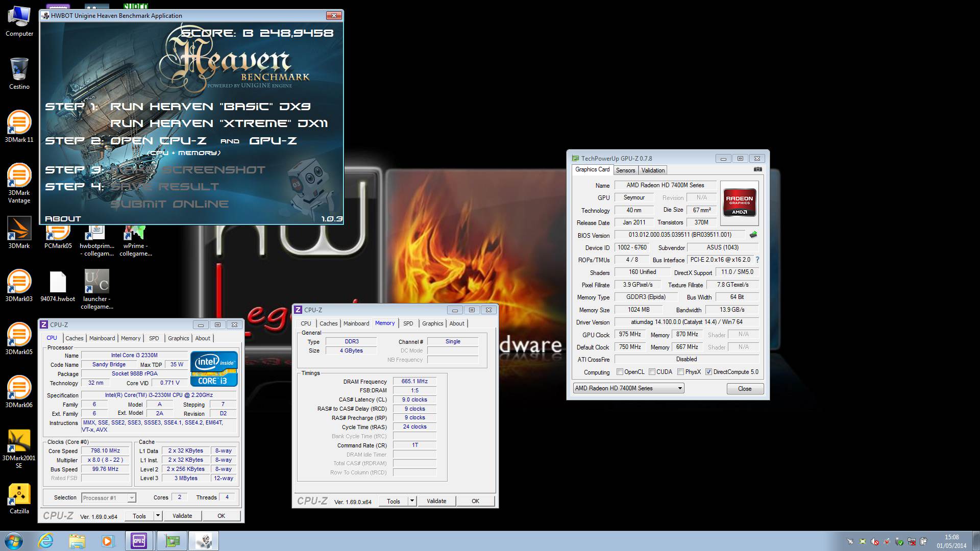Open Mainboard tab in CPU-Z CPU window
This screenshot has height=551, width=980.
click(x=102, y=338)
